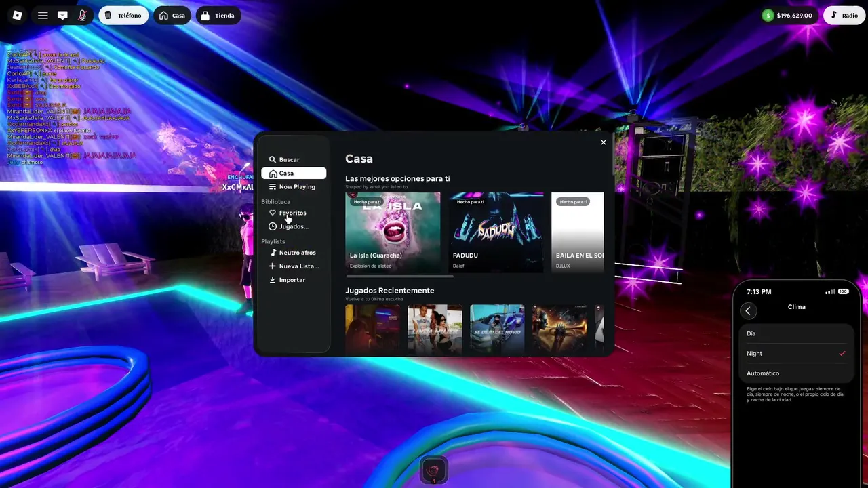Click Importar in the sidebar

pyautogui.click(x=294, y=280)
